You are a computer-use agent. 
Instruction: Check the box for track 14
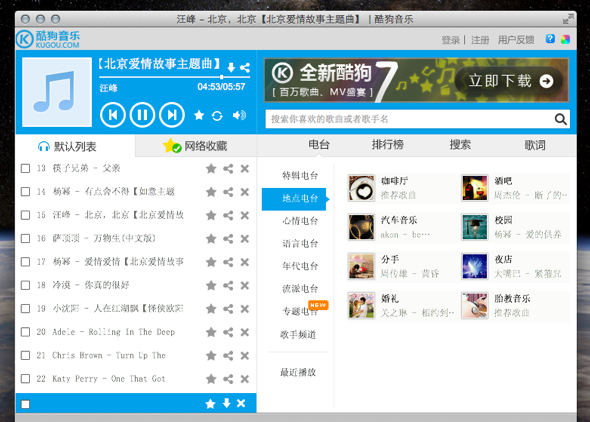click(x=26, y=191)
